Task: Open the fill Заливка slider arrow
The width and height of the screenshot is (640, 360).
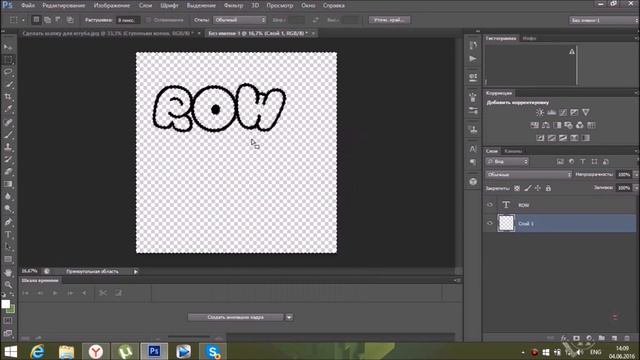Action: pos(636,188)
